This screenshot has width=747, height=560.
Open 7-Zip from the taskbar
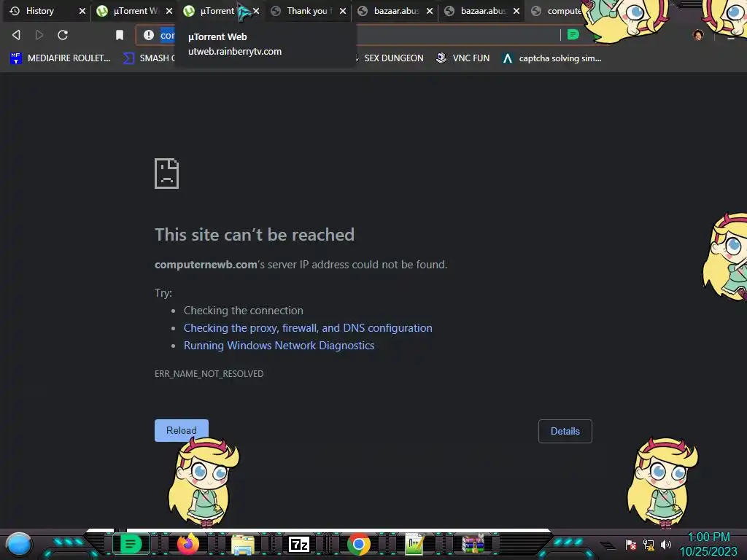(299, 544)
